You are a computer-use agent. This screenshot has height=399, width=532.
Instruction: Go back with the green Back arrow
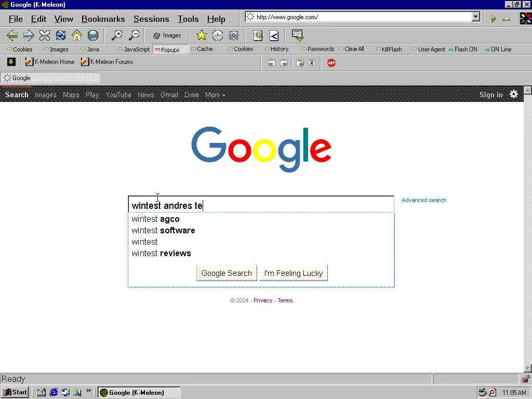(x=12, y=35)
